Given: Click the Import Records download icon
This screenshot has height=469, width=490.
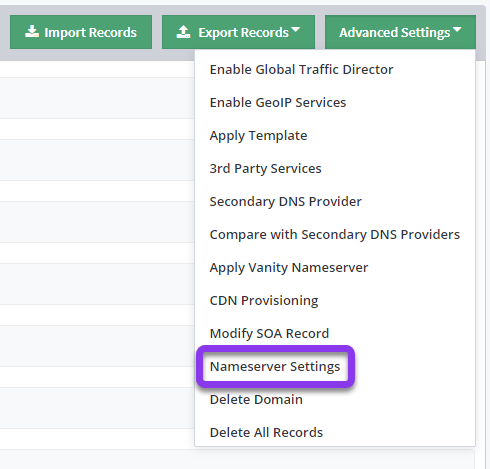Looking at the screenshot, I should [32, 32].
